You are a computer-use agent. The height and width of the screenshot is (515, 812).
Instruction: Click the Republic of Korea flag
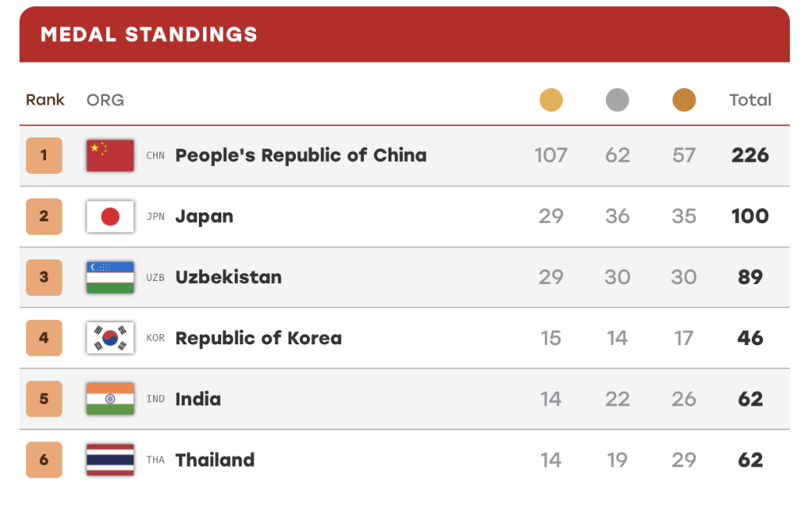109,338
